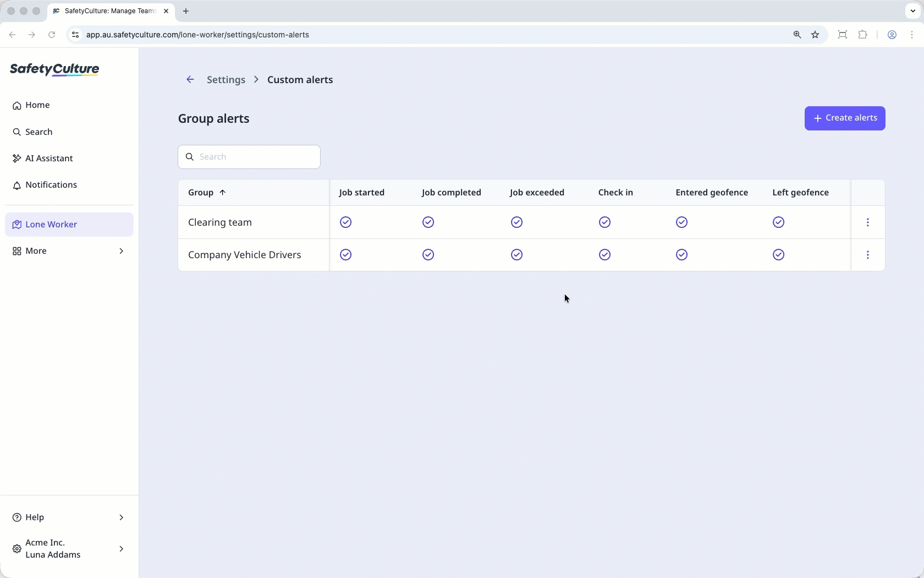Image resolution: width=924 pixels, height=578 pixels.
Task: Select the SafetyCulture: Manage Teams tab
Action: pyautogui.click(x=111, y=11)
